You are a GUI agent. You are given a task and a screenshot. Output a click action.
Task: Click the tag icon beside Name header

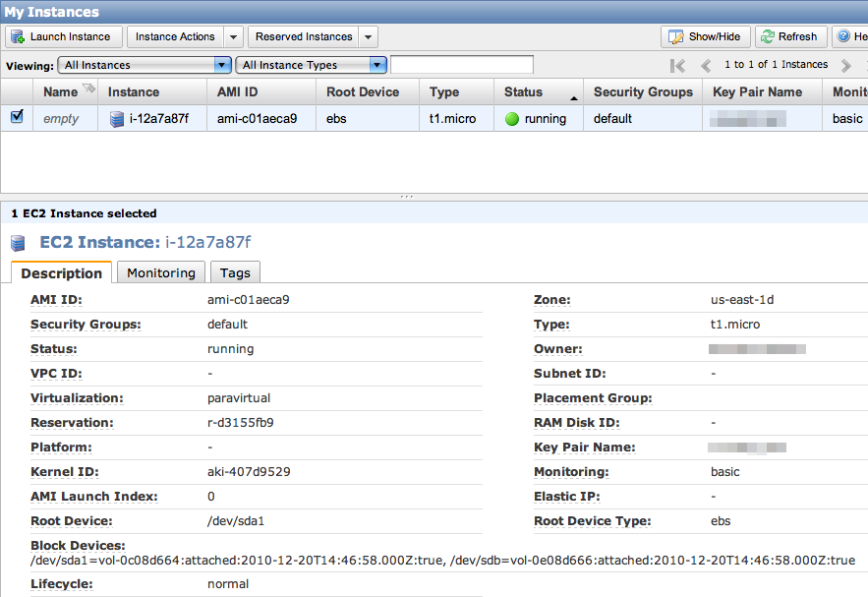(x=88, y=89)
